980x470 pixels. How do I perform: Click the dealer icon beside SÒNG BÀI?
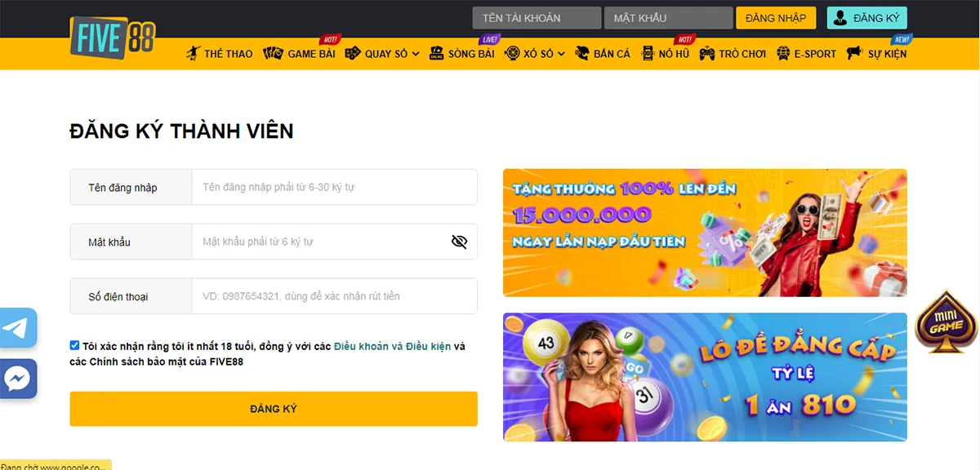point(435,54)
